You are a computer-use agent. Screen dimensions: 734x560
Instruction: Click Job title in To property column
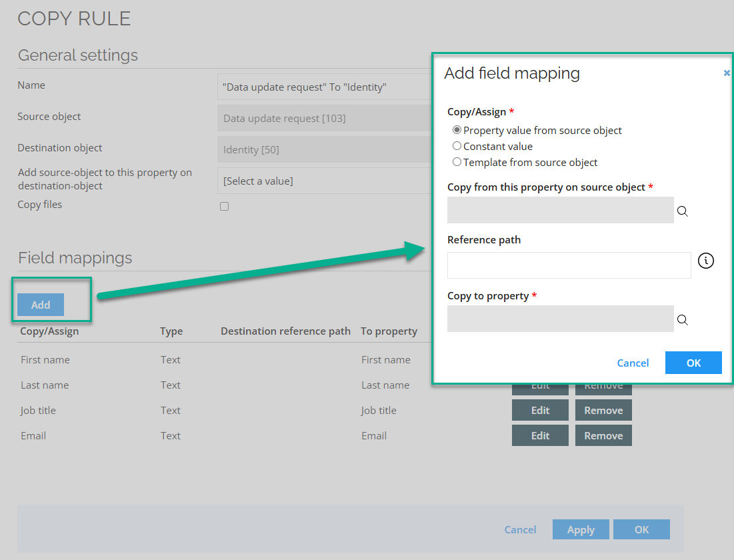[x=379, y=411]
